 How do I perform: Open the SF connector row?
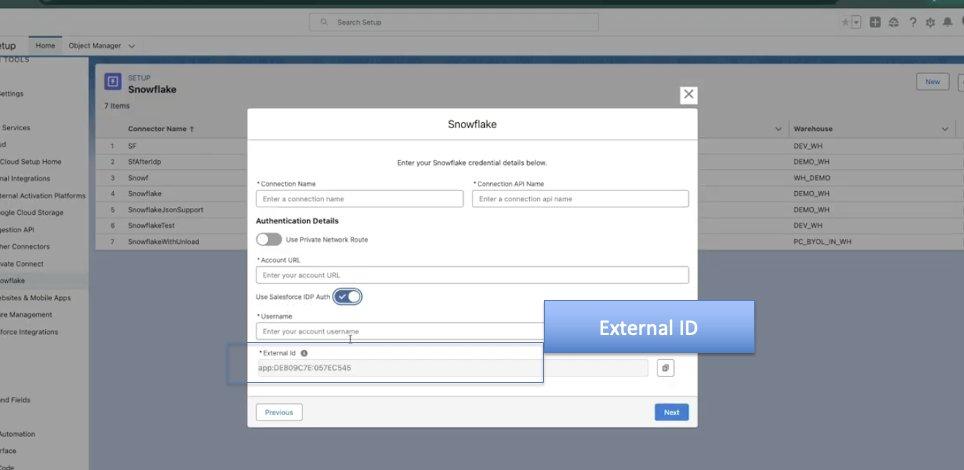pos(132,146)
